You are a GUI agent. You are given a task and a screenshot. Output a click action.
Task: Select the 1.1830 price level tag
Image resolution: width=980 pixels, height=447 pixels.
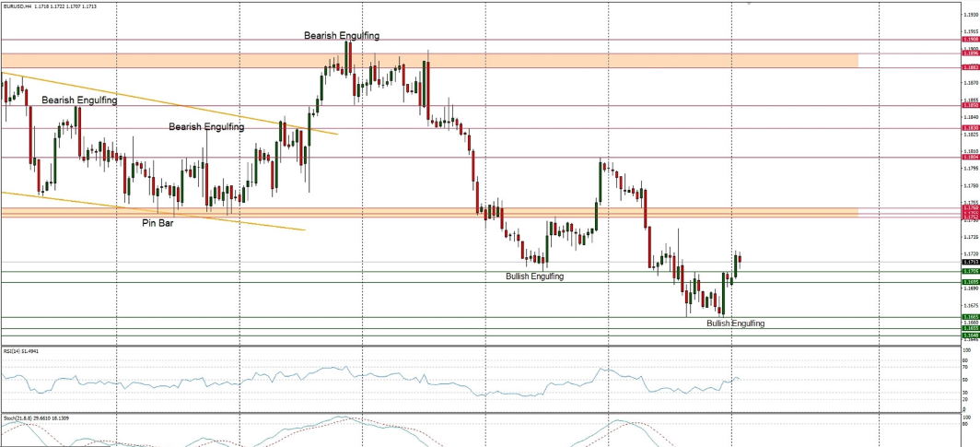(x=969, y=128)
